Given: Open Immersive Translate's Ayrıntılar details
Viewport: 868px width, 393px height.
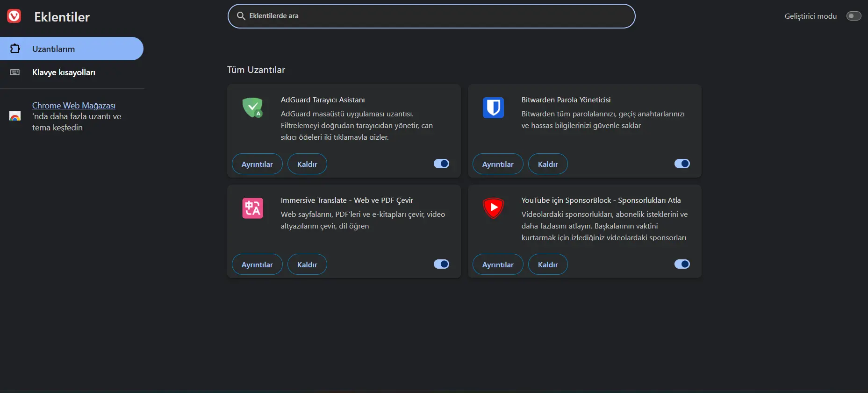Looking at the screenshot, I should [x=257, y=264].
